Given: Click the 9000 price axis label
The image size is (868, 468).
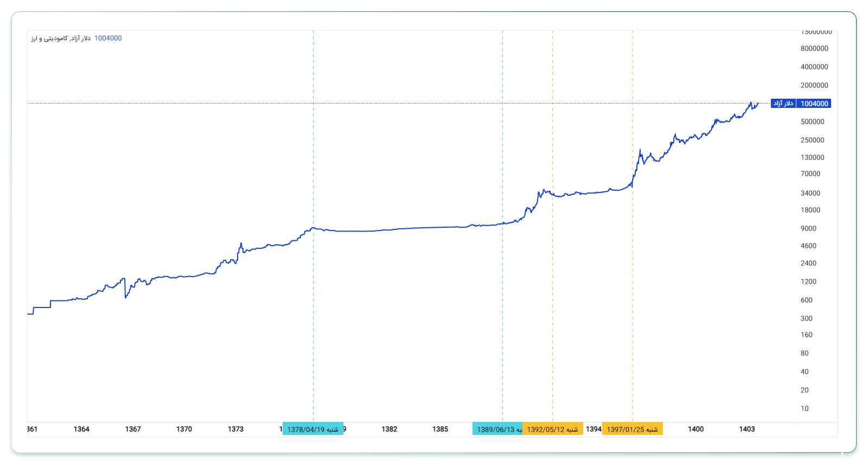Looking at the screenshot, I should click(808, 228).
